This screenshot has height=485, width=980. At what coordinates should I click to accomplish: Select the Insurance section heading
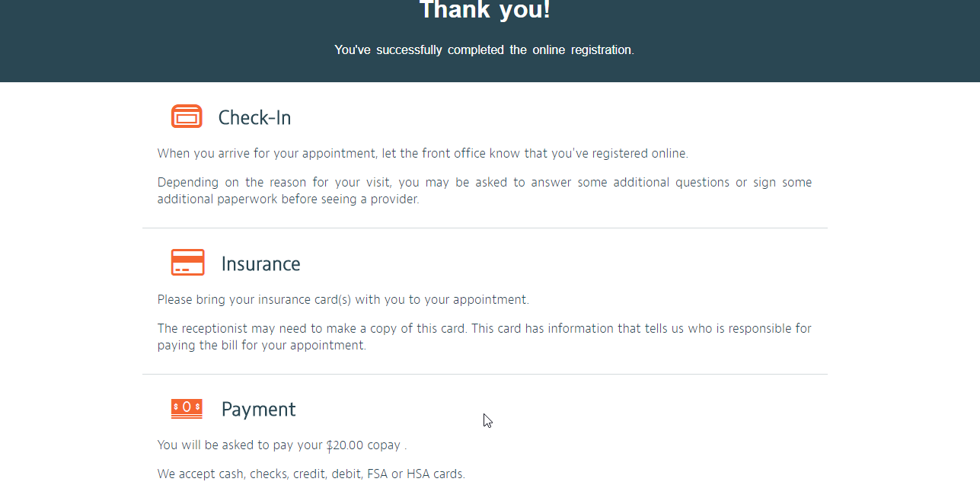pyautogui.click(x=260, y=263)
